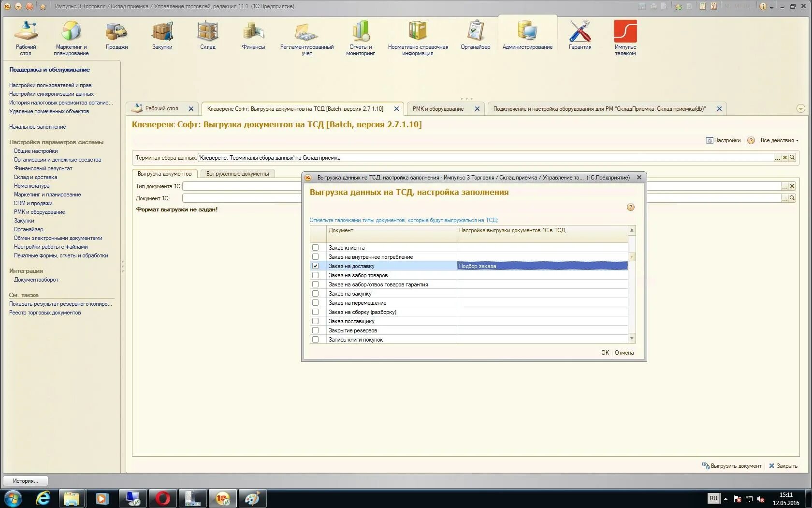Open the main menu dropdown in title bar
Screen dimensions: 812x508
18,6
